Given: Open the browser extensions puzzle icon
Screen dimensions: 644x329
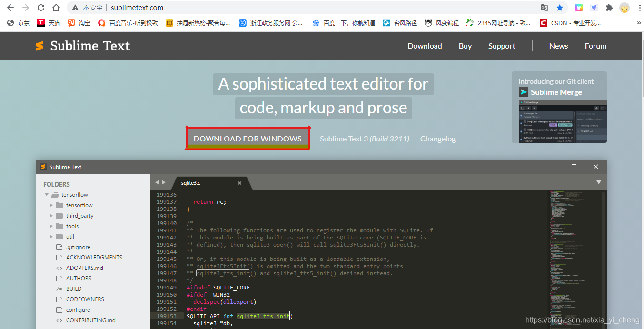Looking at the screenshot, I should [609, 8].
